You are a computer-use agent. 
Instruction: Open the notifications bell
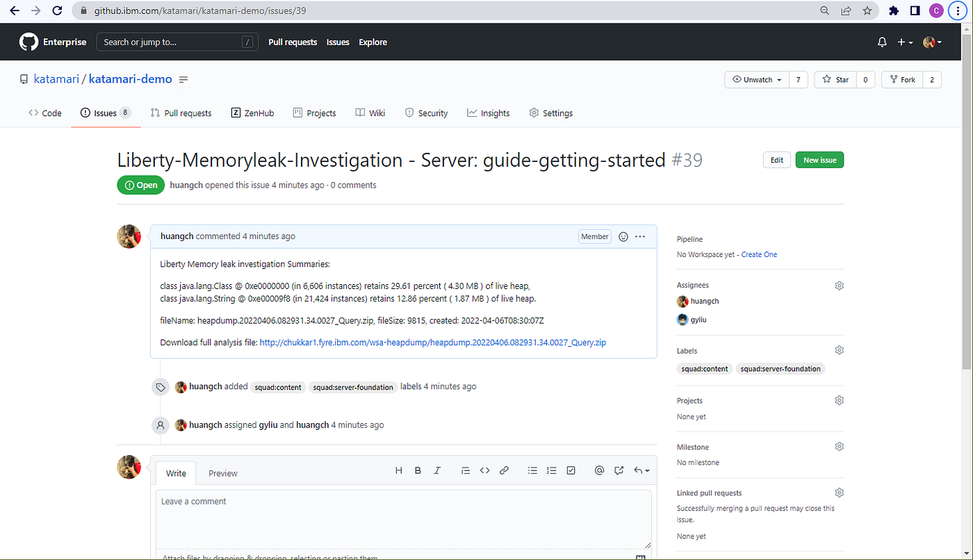(x=882, y=42)
